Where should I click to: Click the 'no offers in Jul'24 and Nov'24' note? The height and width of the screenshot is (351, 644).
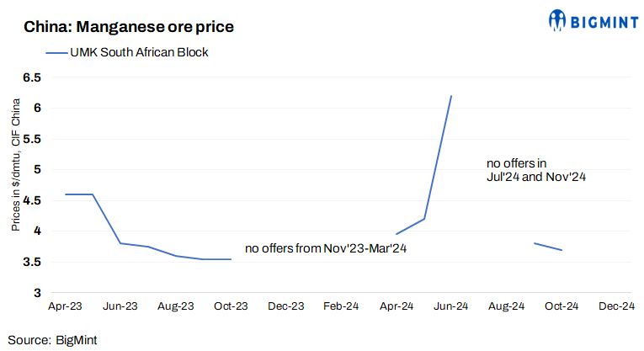535,169
